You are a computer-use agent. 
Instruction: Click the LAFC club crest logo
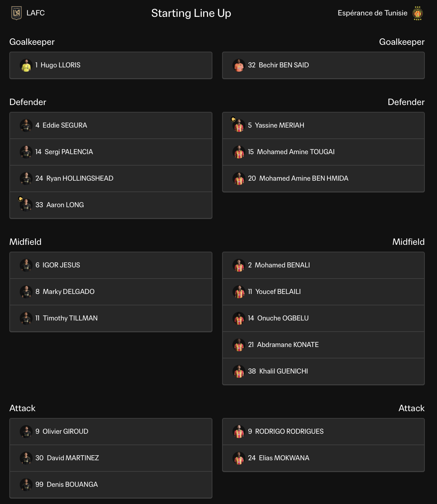click(x=16, y=13)
